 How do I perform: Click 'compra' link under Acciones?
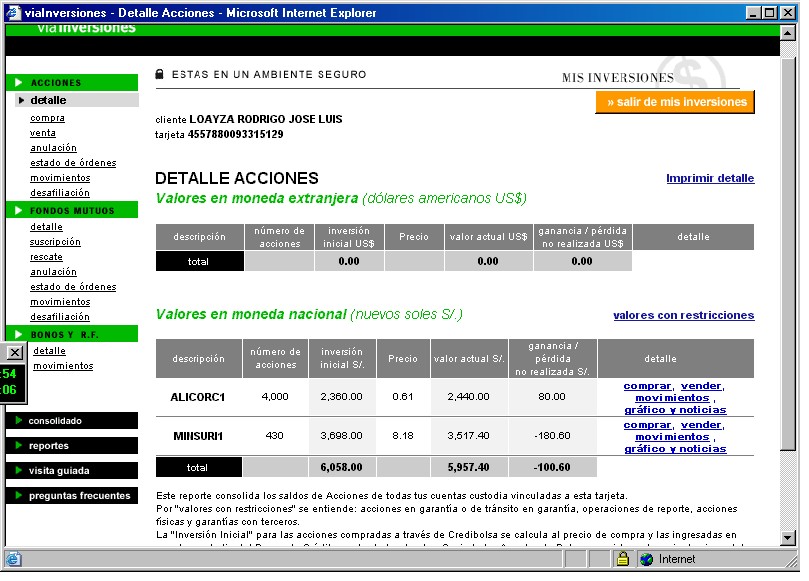point(47,118)
